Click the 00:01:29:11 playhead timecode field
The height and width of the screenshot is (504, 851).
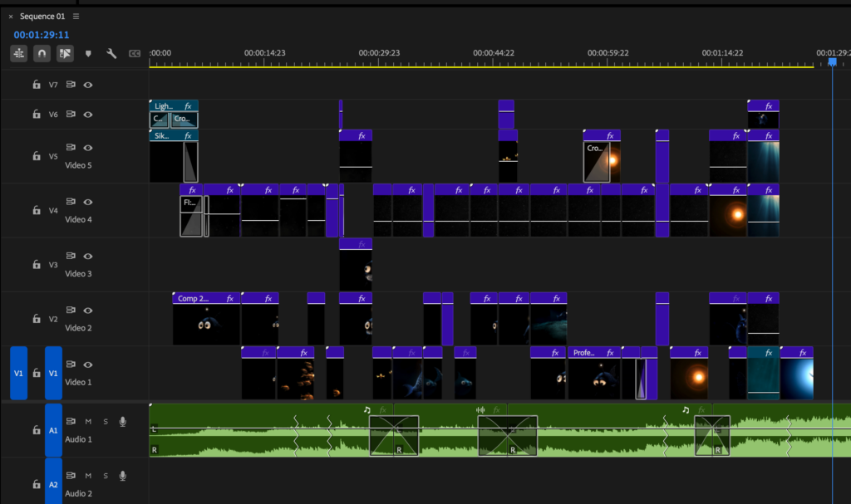pyautogui.click(x=42, y=35)
